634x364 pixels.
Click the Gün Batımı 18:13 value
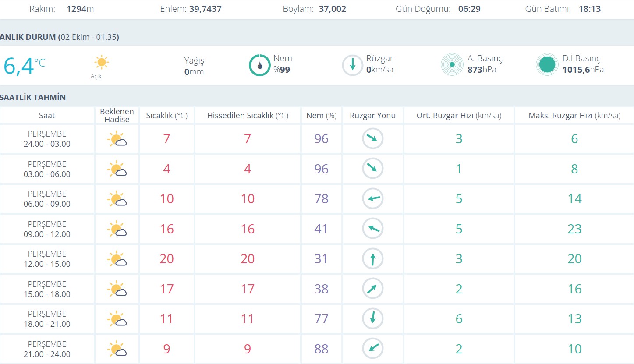point(588,9)
